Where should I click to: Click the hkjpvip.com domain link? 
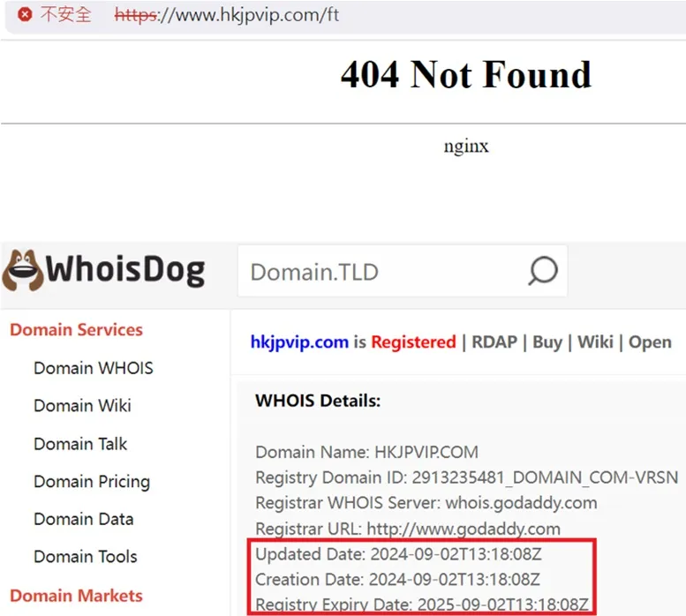tap(299, 342)
